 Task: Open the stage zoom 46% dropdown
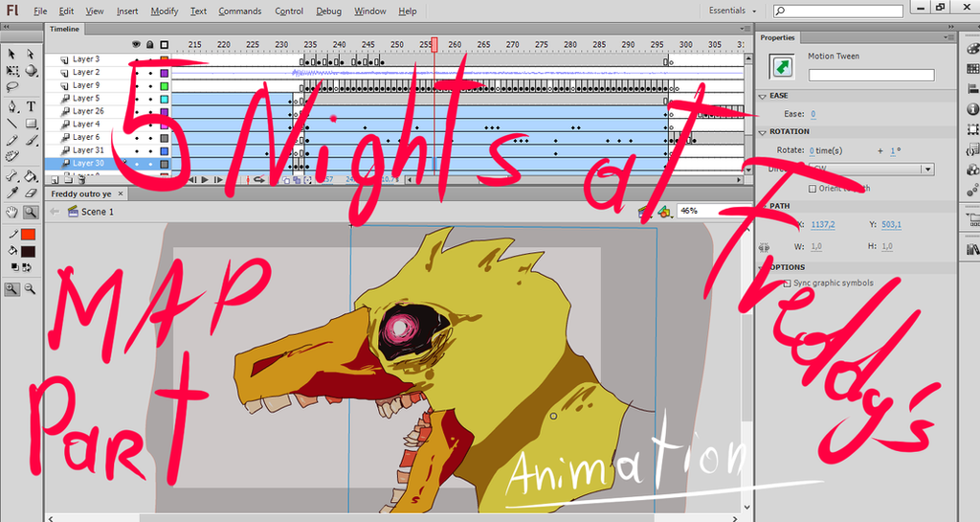click(712, 212)
